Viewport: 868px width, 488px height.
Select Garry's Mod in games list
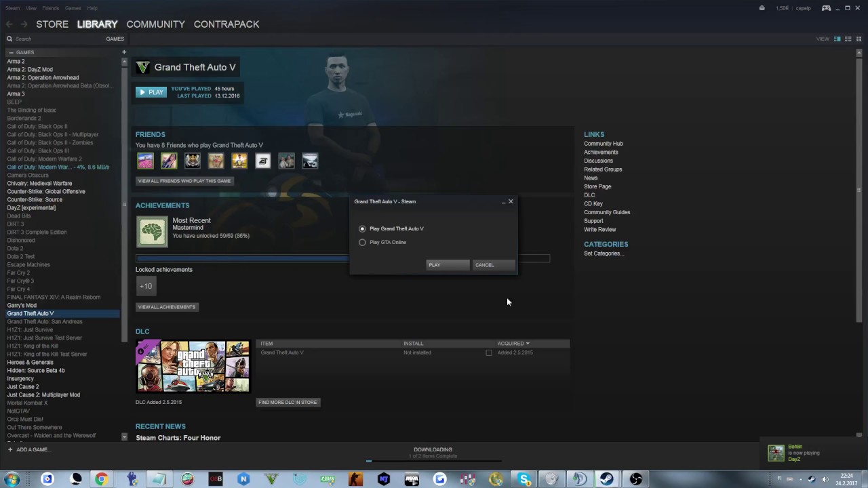(x=22, y=306)
